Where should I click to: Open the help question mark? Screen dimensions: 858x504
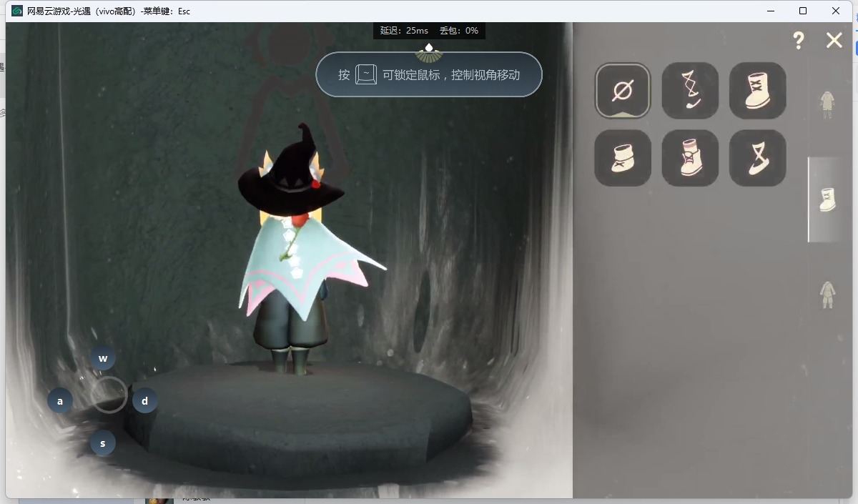pyautogui.click(x=799, y=40)
